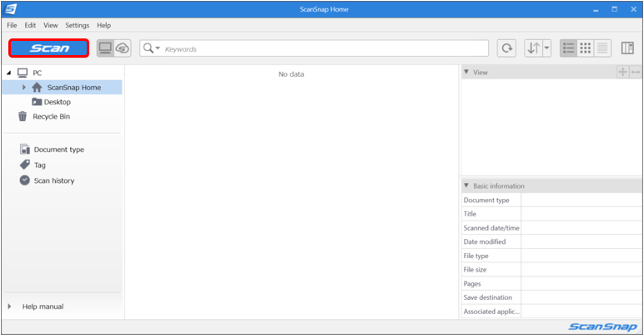644x335 pixels.
Task: Click the ScanSnap app icon in title bar
Action: pyautogui.click(x=10, y=8)
